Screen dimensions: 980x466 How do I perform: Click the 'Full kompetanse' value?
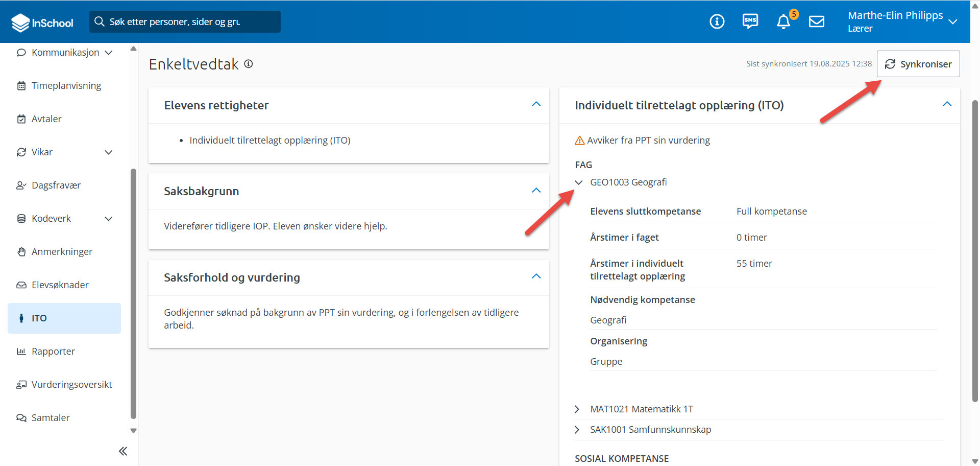772,212
